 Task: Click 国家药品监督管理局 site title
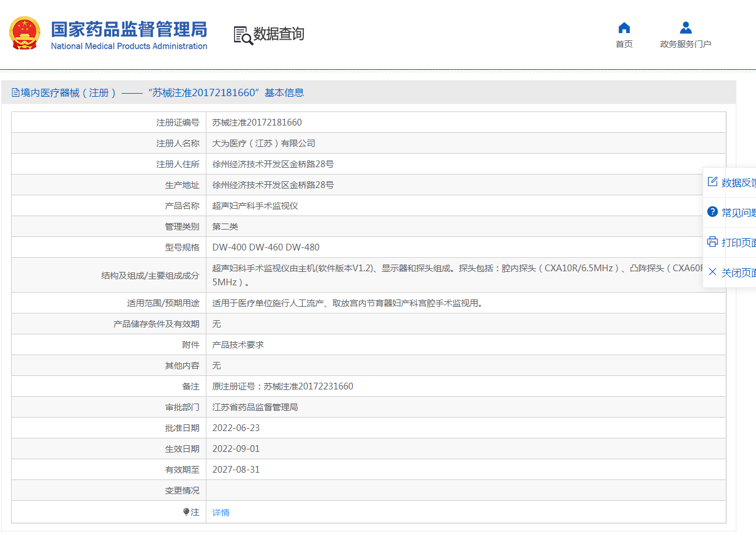pyautogui.click(x=129, y=29)
